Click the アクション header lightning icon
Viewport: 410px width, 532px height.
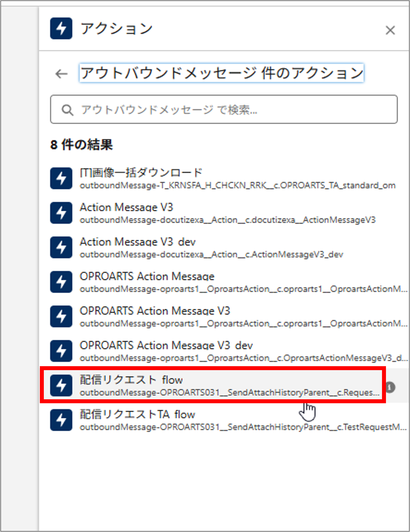tap(61, 29)
